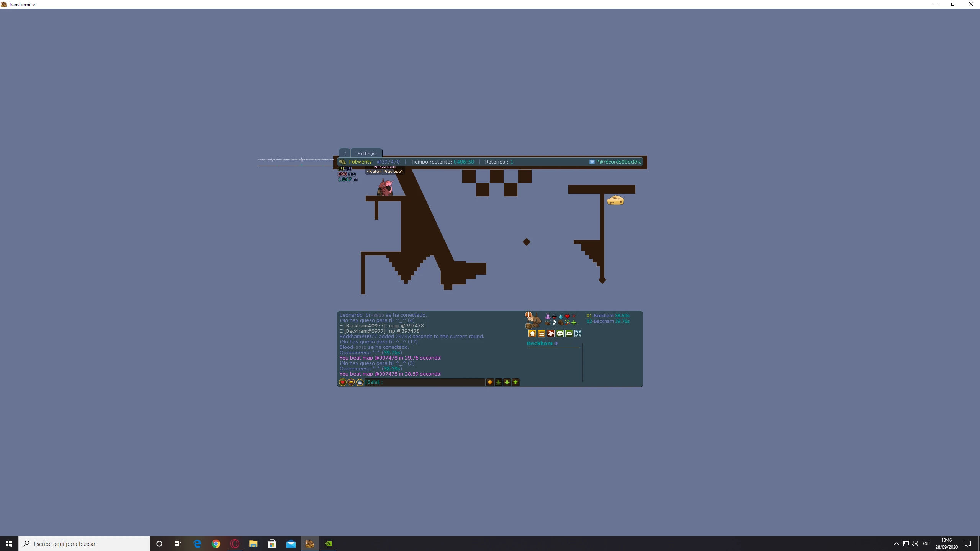The image size is (980, 551).
Task: Click the mouse icon left of Fotwenty
Action: point(342,162)
